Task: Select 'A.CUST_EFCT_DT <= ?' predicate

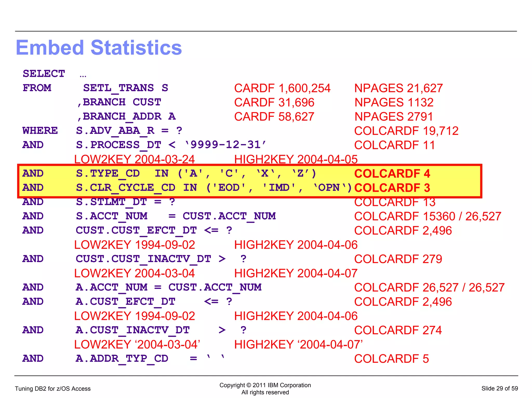Action: [x=154, y=302]
